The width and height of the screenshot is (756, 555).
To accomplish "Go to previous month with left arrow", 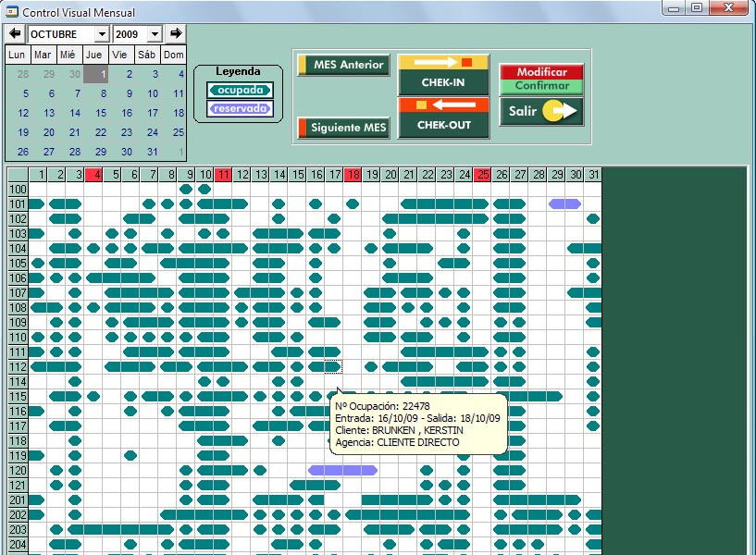I will 15,33.
